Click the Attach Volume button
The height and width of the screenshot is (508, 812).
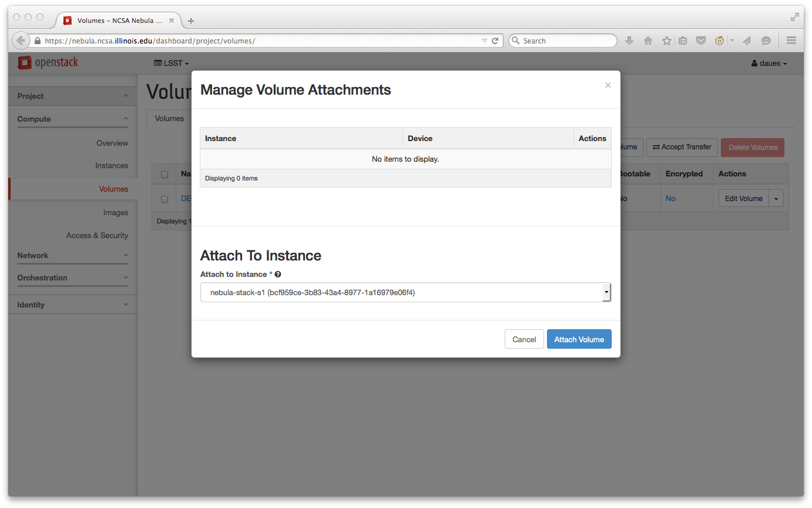(x=579, y=339)
